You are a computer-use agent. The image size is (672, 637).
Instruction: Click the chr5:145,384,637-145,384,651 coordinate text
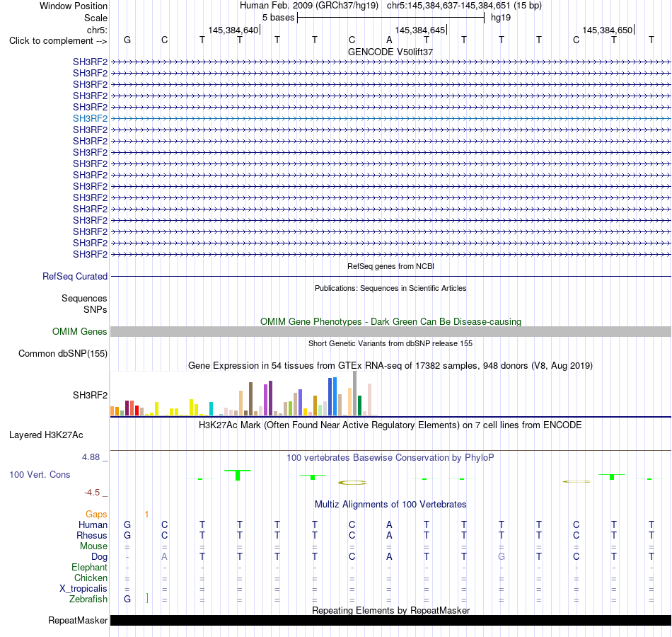448,6
